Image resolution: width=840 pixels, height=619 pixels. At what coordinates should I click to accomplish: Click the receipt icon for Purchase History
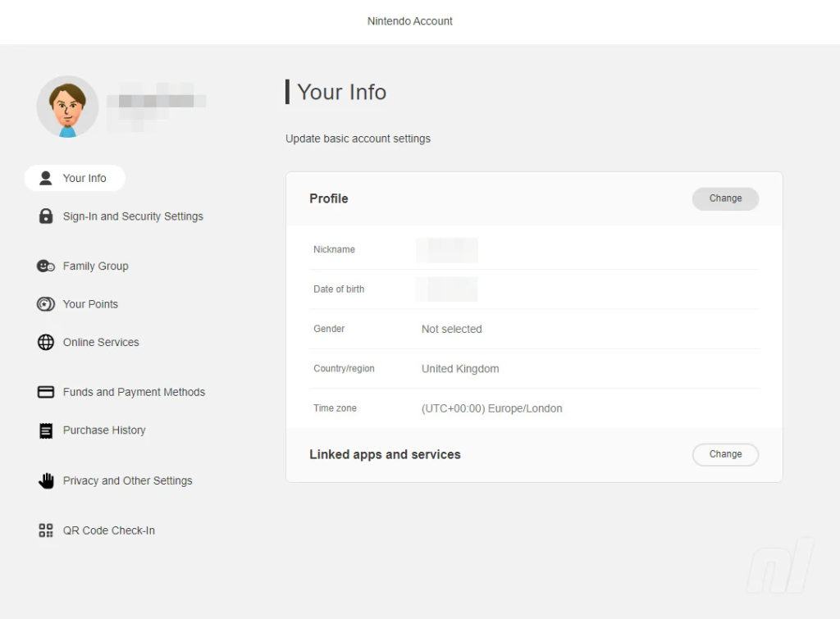46,430
